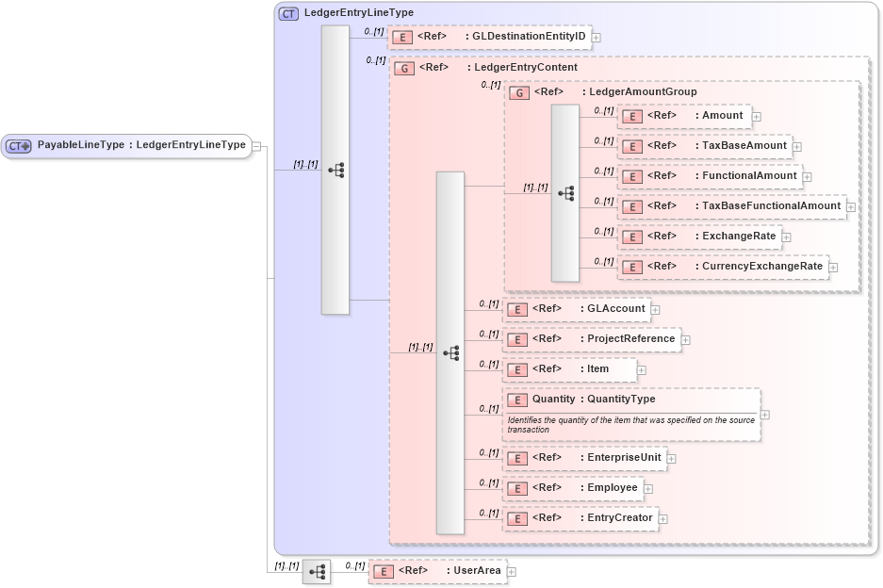Screen dimensions: 883x588
Task: Click the tall sequence bar in LedgerEntryContent
Action: 450,351
